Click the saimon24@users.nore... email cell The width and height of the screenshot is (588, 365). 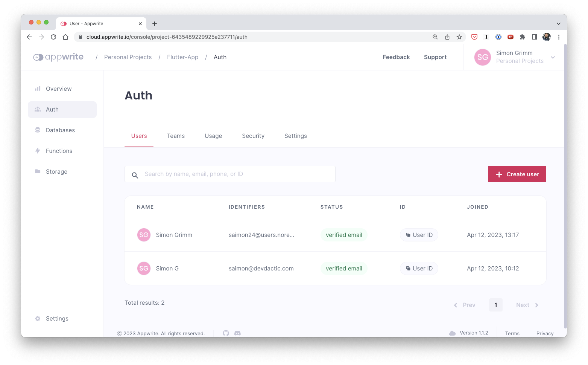261,235
